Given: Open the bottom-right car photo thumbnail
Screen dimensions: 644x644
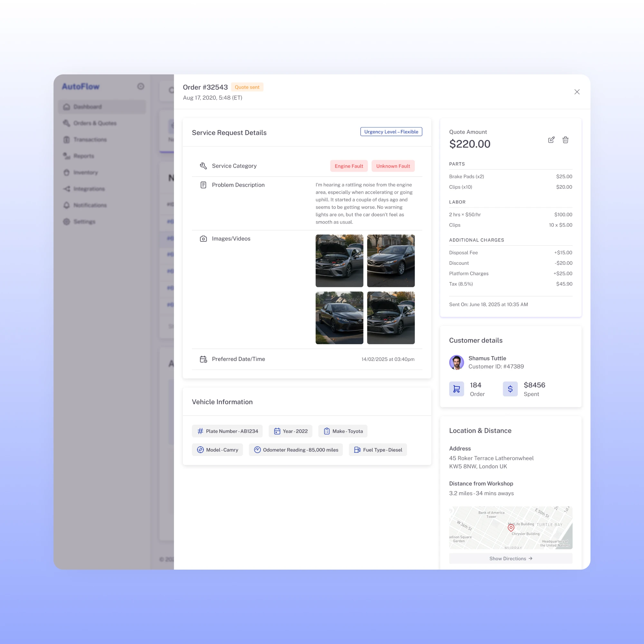Looking at the screenshot, I should [391, 318].
